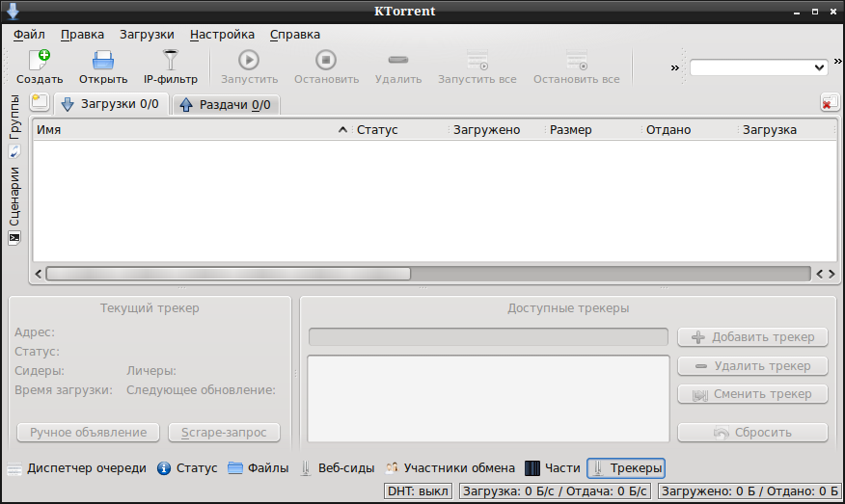Screen dimensions: 845x504
Task: Click the Запустить все toolbar icon
Action: tap(477, 60)
